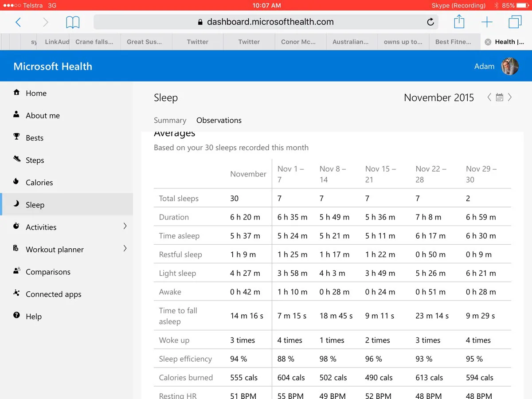Viewport: 532px width, 399px height.
Task: Show all tabs with the overlapping squares icon
Action: click(515, 22)
